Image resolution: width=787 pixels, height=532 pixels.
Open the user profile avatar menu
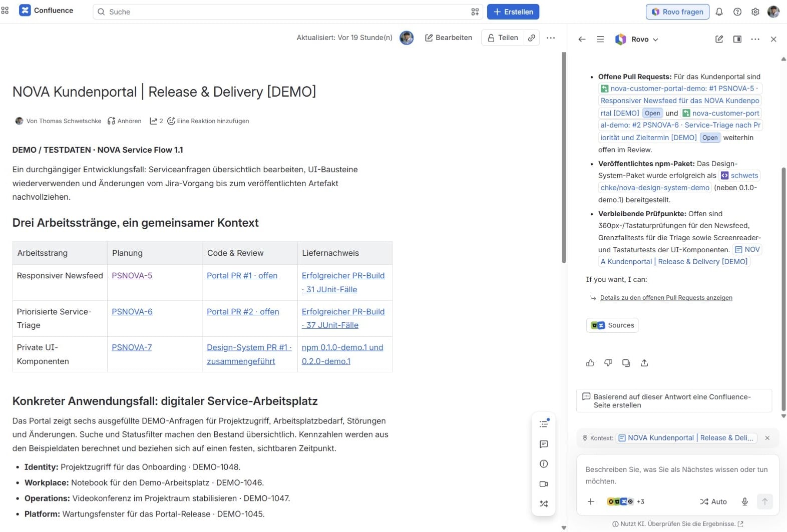773,12
